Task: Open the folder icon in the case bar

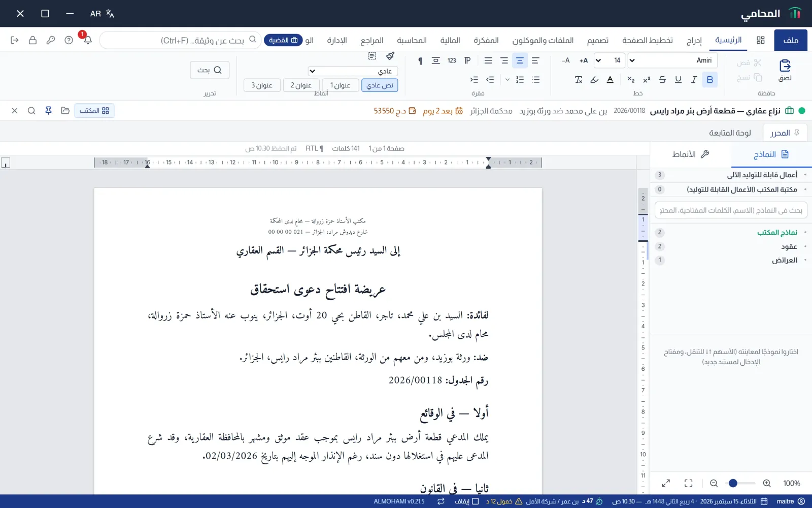Action: [65, 111]
